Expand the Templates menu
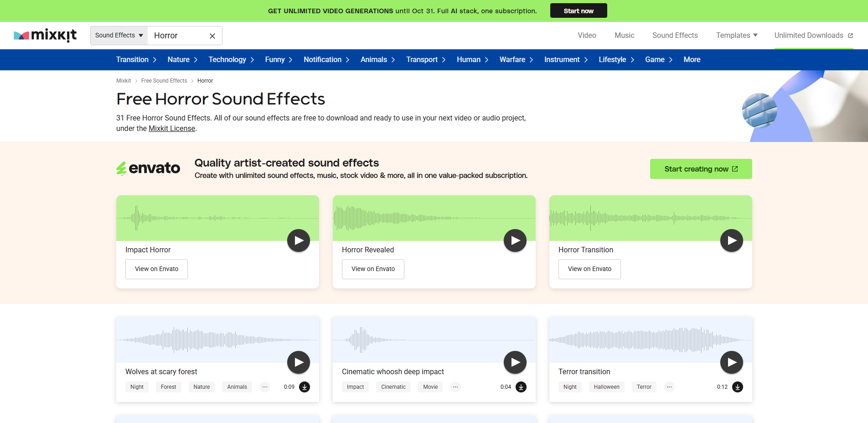This screenshot has width=868, height=423. click(x=736, y=35)
